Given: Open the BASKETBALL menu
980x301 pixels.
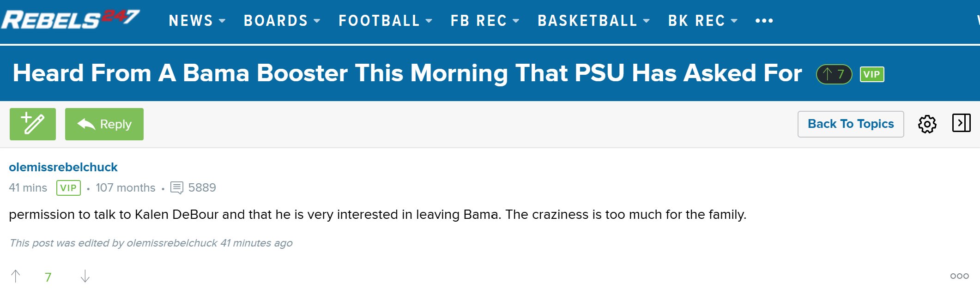Looking at the screenshot, I should 593,21.
